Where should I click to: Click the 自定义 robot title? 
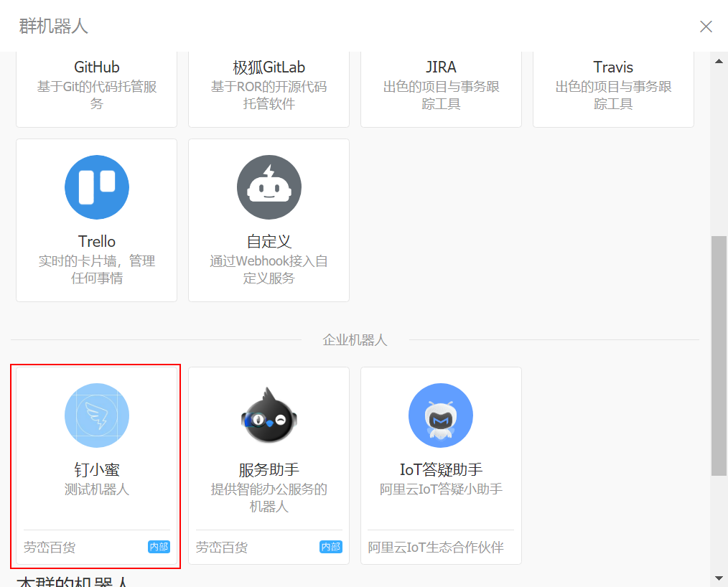tap(269, 241)
